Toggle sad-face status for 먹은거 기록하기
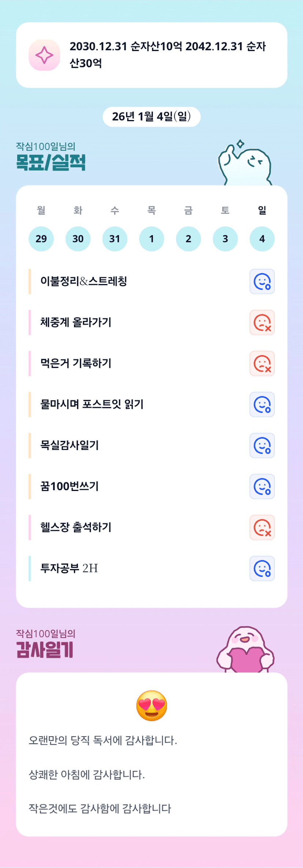The width and height of the screenshot is (303, 868). tap(262, 364)
